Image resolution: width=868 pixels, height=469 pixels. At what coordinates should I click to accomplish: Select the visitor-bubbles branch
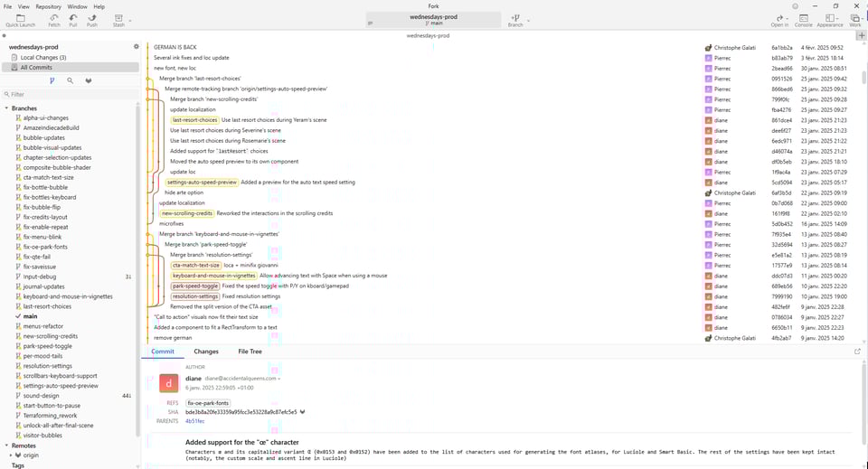point(42,436)
